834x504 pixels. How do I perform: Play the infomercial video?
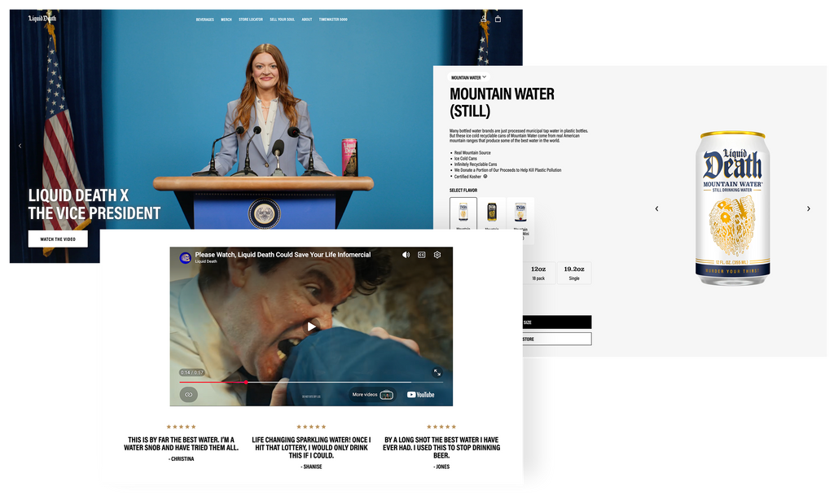pyautogui.click(x=312, y=327)
